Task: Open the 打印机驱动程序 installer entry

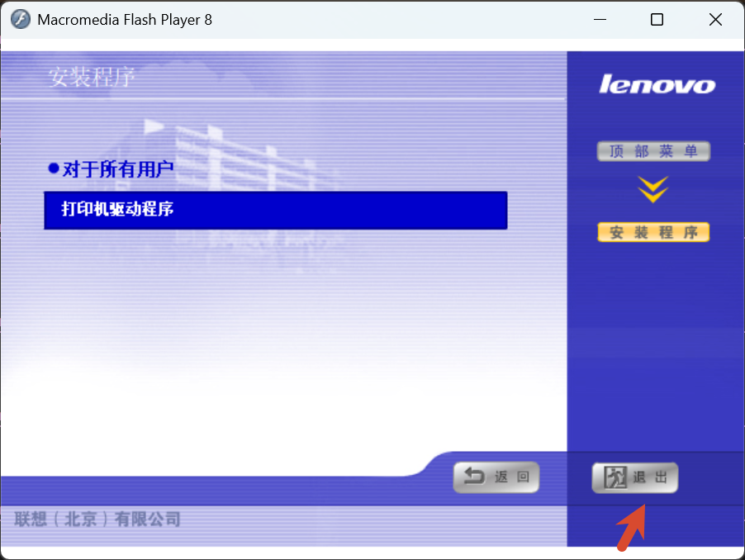Action: point(276,211)
